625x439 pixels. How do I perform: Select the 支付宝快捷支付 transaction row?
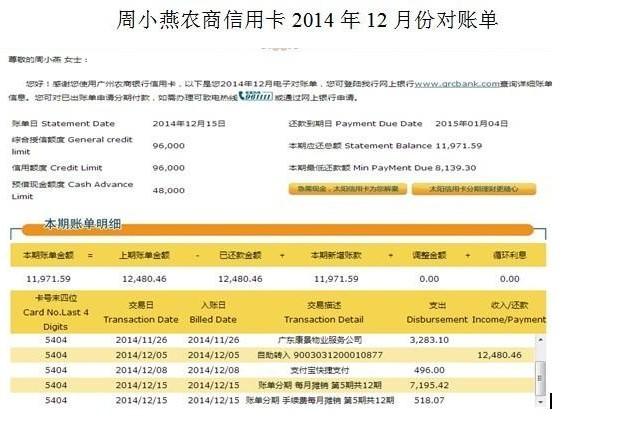(x=324, y=370)
